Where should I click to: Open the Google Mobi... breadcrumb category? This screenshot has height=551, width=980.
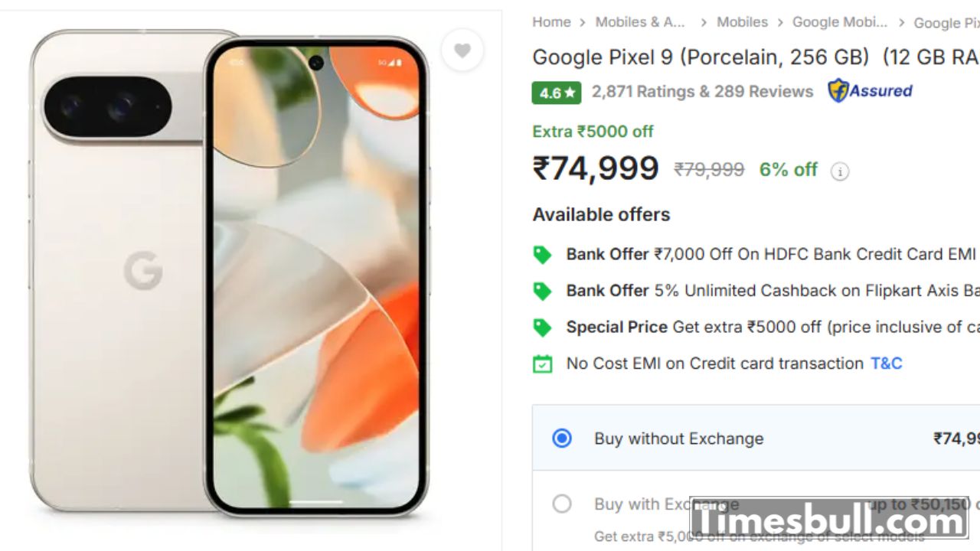(x=840, y=22)
